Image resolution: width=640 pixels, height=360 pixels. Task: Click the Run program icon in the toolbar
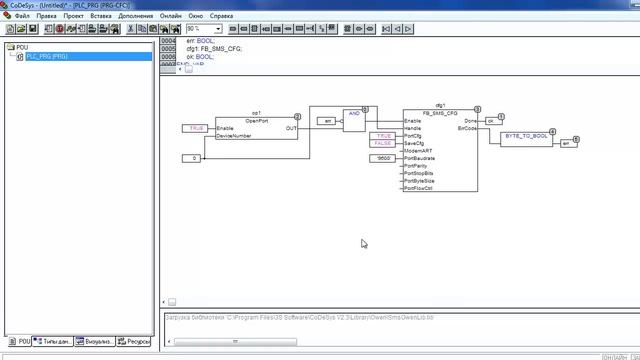pyautogui.click(x=49, y=29)
